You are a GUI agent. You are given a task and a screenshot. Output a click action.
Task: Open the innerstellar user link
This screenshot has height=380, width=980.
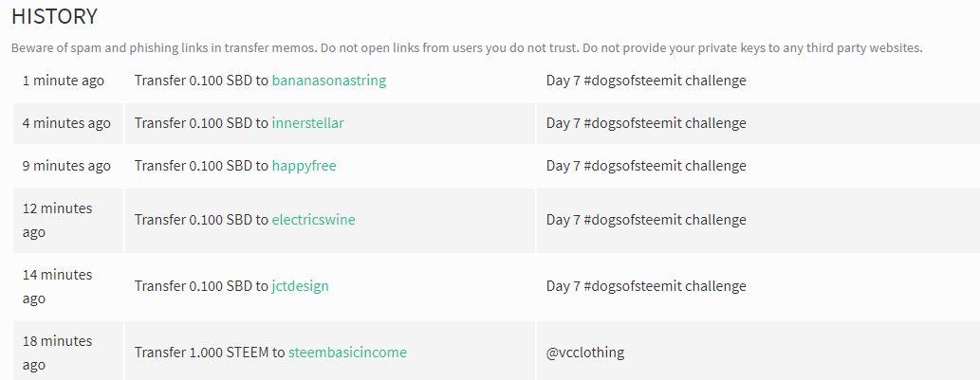(307, 123)
